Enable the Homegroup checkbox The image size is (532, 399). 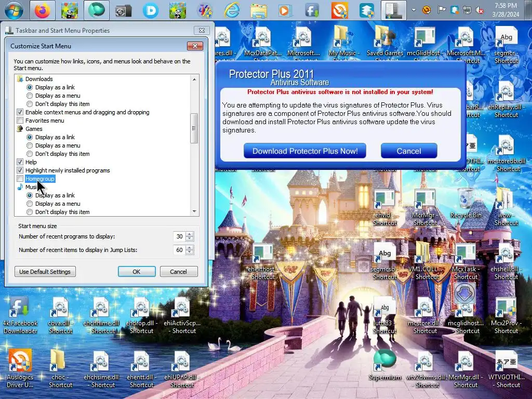click(20, 179)
